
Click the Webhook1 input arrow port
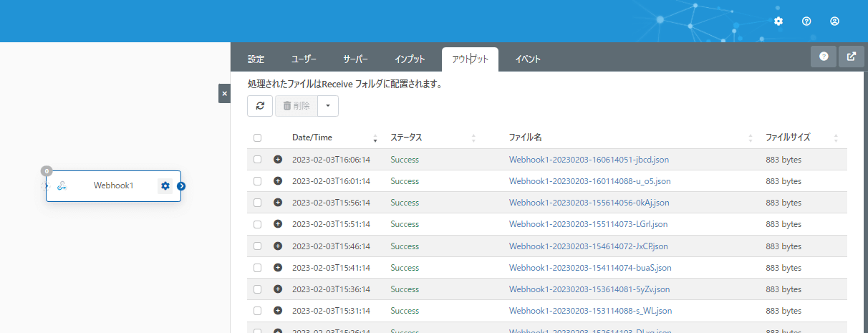[47, 186]
